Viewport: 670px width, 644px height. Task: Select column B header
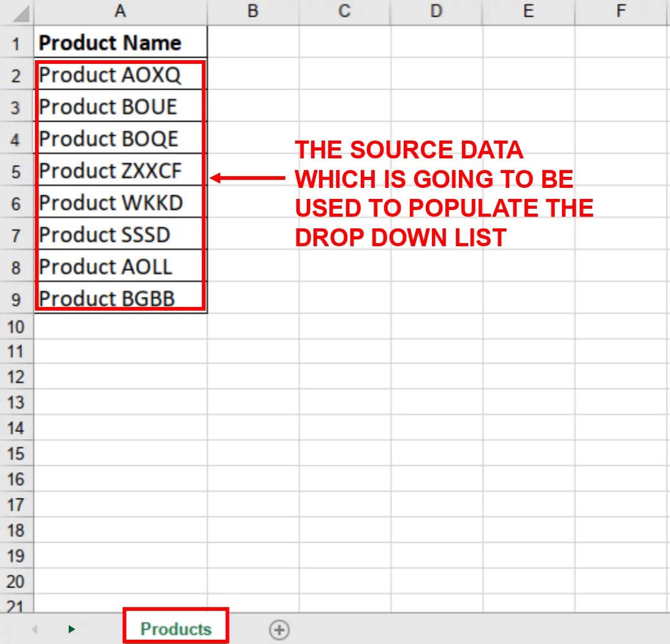point(253,11)
